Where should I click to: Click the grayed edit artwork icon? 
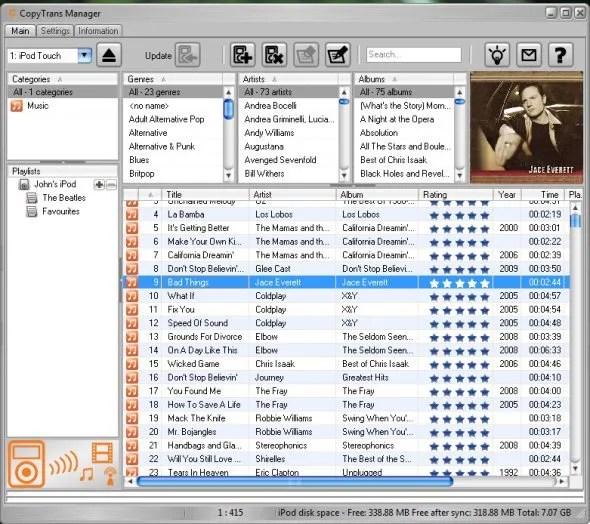point(306,55)
